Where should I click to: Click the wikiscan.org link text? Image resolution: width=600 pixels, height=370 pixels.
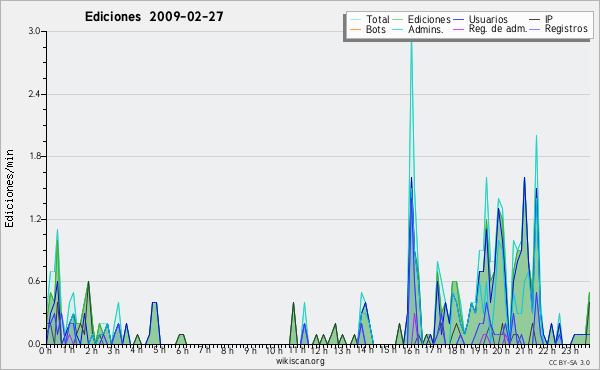click(300, 361)
